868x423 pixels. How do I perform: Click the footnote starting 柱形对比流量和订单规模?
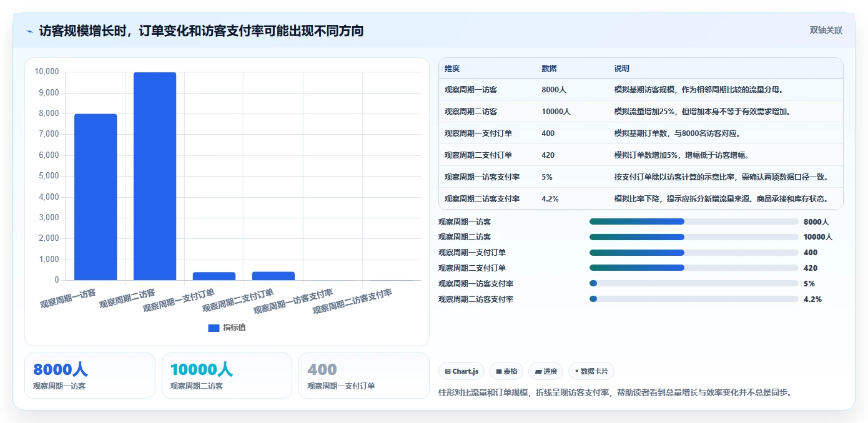coord(616,392)
